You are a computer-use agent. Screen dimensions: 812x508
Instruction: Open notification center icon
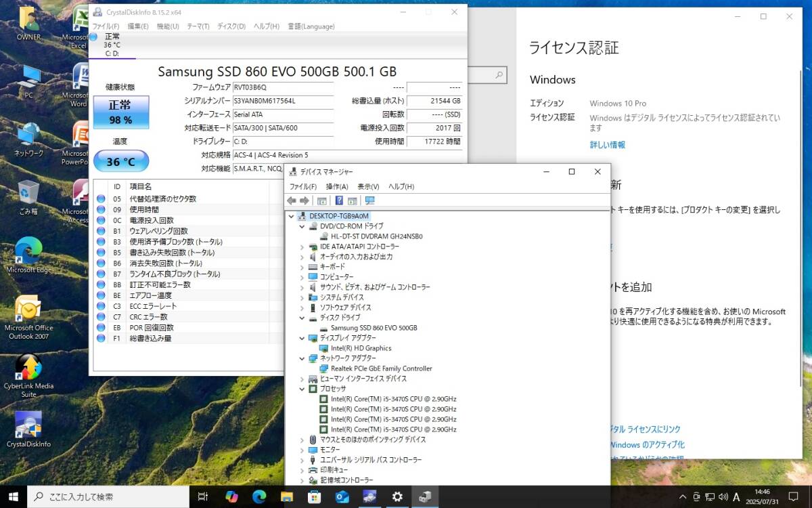point(793,496)
